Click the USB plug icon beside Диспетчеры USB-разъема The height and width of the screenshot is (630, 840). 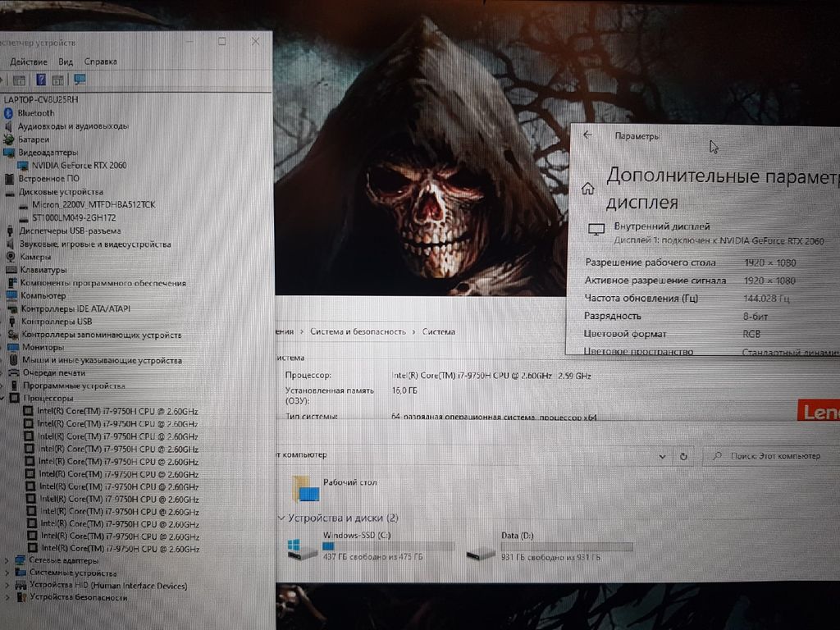tap(10, 231)
